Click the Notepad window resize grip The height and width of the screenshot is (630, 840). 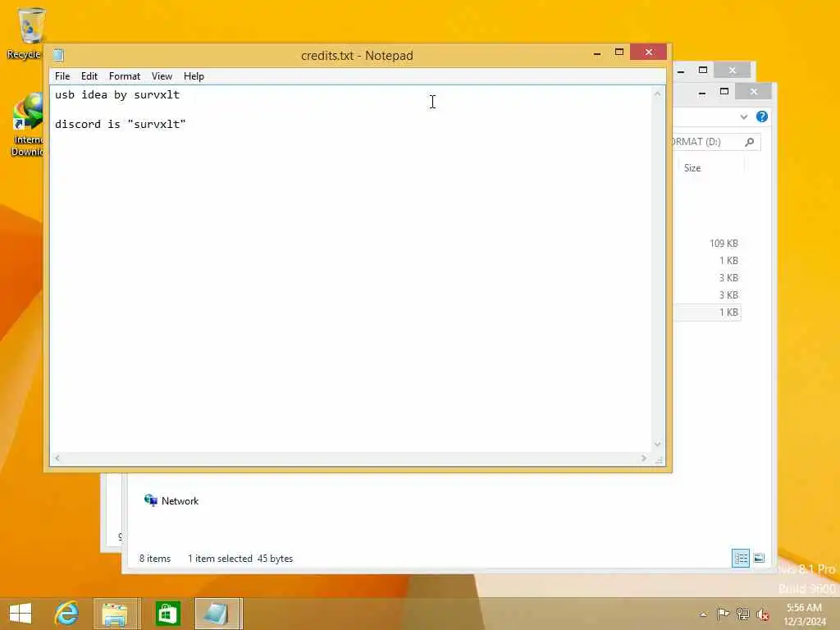[x=659, y=459]
